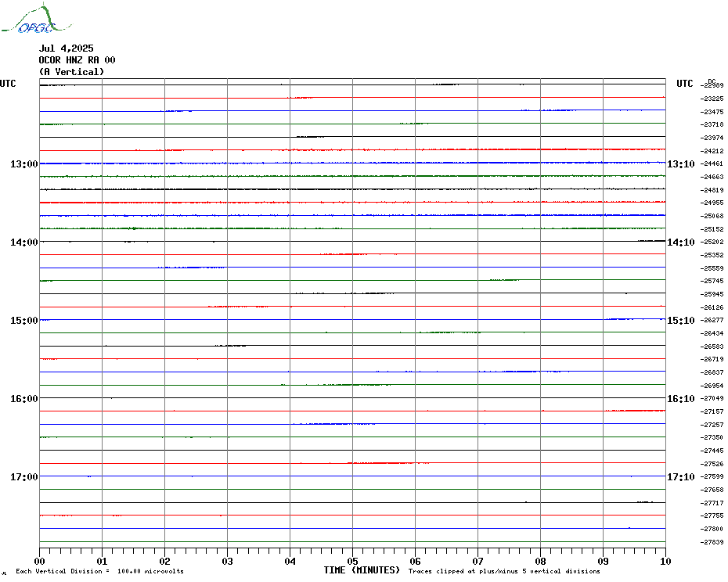
Task: Click the DC offset value -26277
Action: 712,320
